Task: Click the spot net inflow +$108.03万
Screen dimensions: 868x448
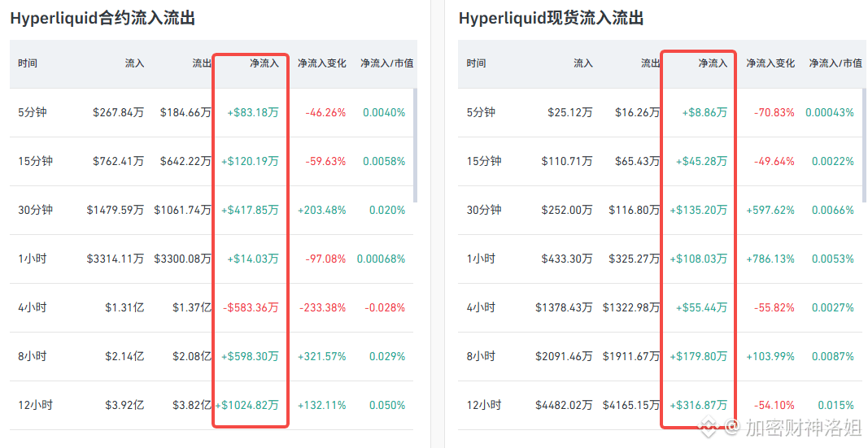Action: (699, 259)
